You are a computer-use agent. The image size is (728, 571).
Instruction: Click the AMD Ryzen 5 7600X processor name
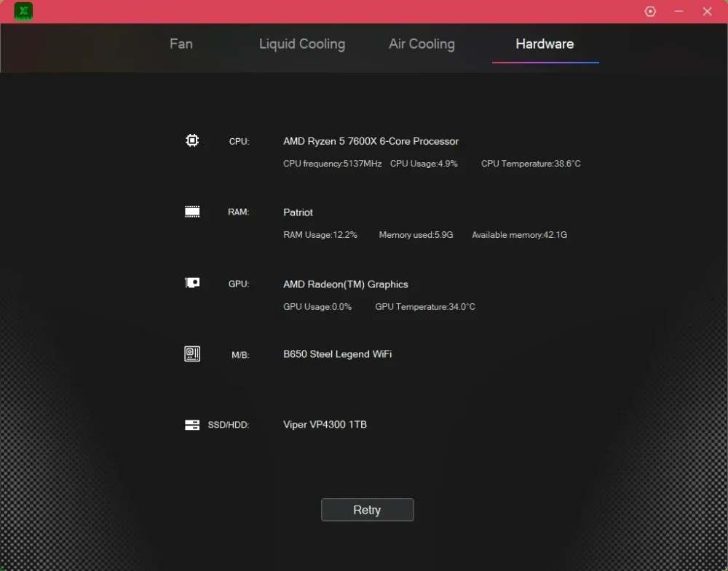(x=371, y=141)
